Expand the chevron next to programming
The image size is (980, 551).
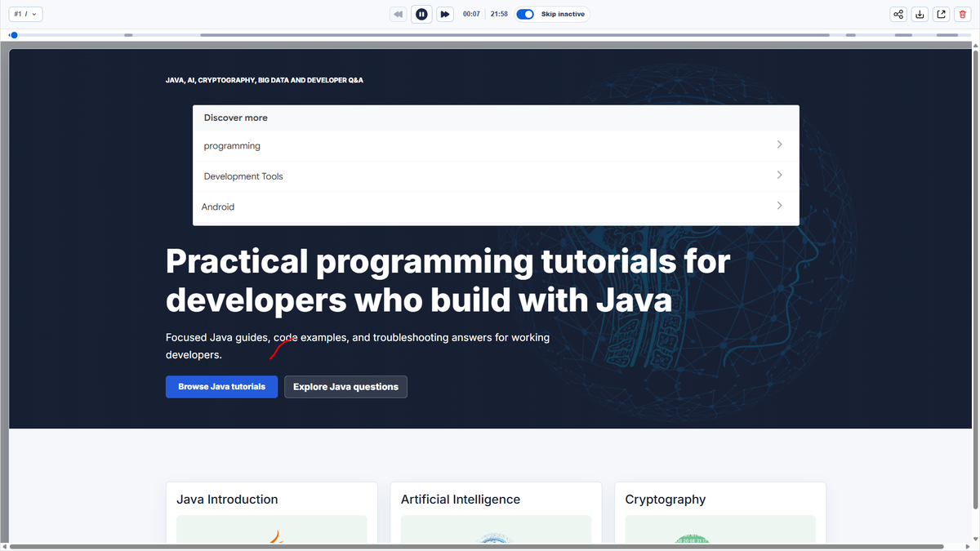[779, 144]
